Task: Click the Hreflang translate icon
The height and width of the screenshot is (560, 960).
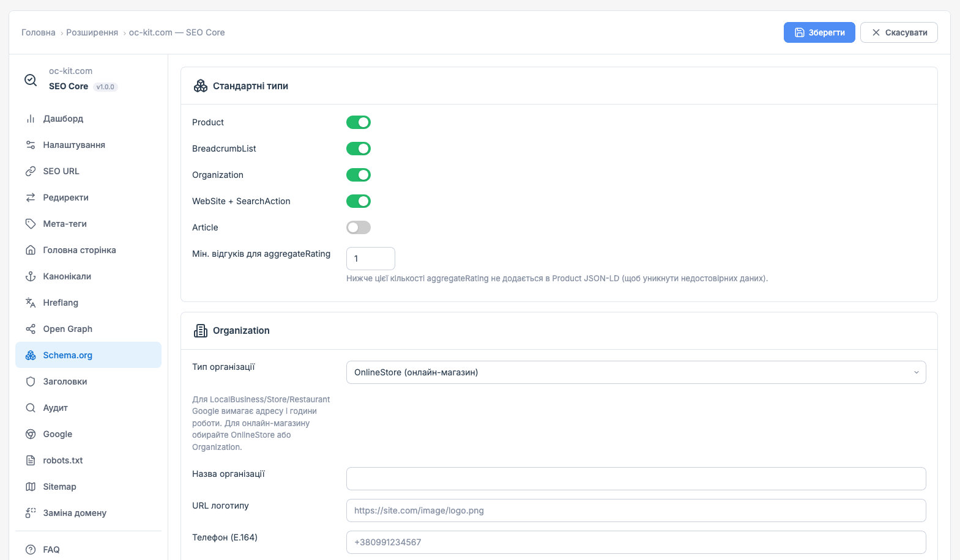Action: [31, 303]
